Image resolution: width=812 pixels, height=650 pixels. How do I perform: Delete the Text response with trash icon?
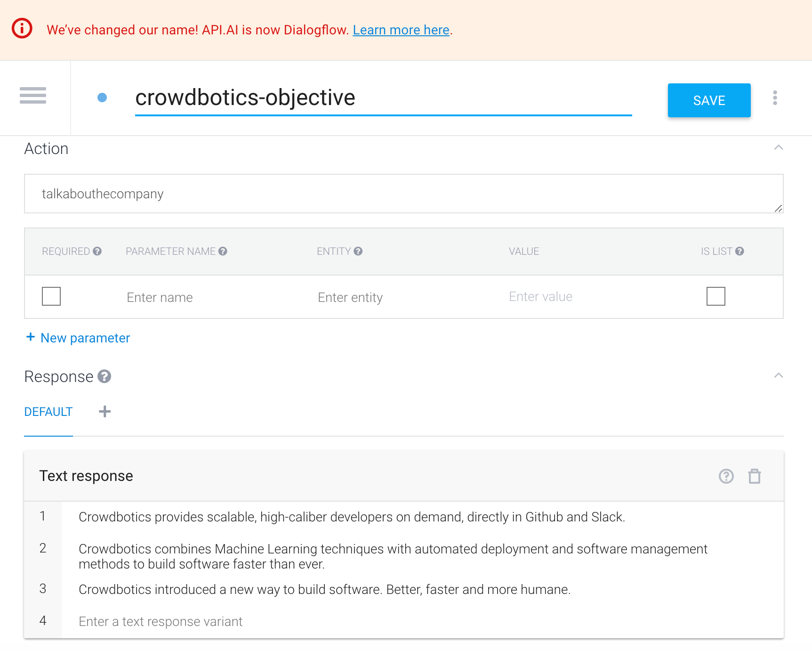coord(755,476)
